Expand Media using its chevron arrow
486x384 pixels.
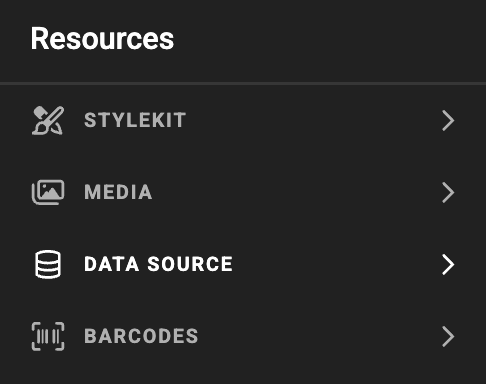(448, 192)
